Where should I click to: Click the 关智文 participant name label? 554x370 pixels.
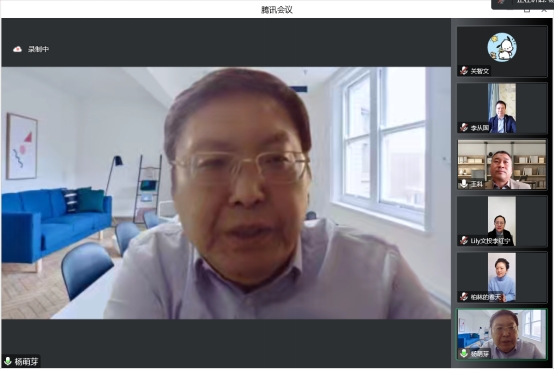(479, 71)
